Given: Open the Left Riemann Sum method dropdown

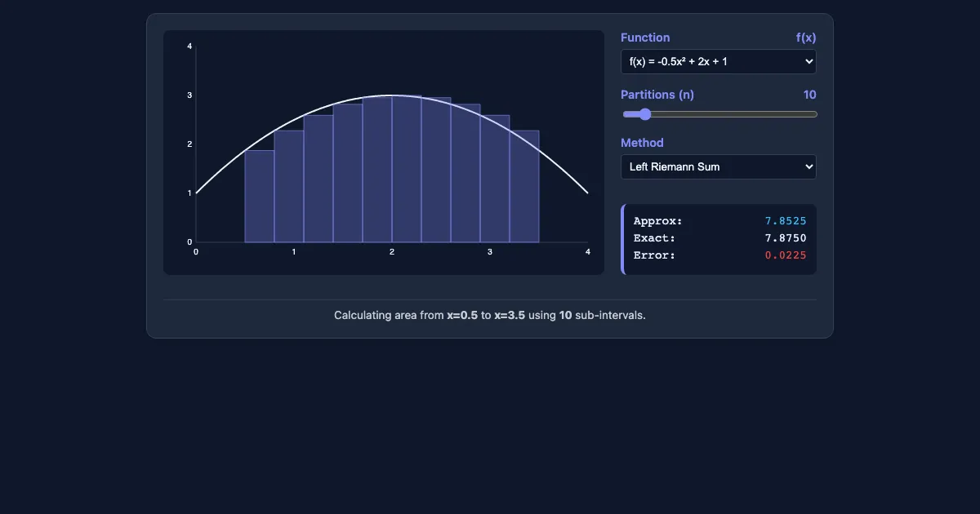Looking at the screenshot, I should point(719,166).
